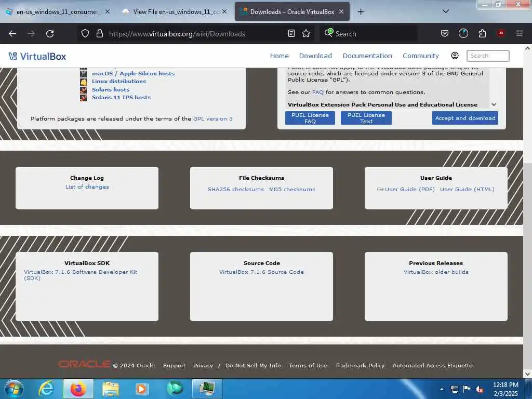Viewport: 532px width, 399px height.
Task: Bookmark this page with the star icon
Action: [306, 34]
